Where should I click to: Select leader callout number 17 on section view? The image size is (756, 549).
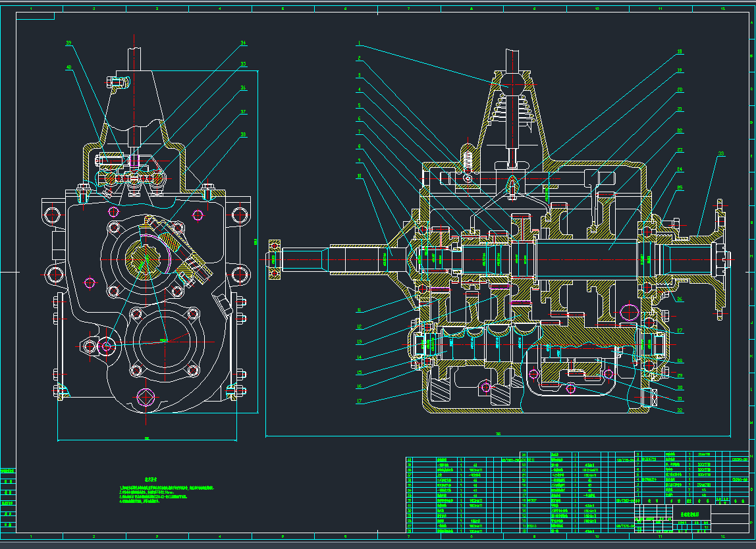click(359, 400)
